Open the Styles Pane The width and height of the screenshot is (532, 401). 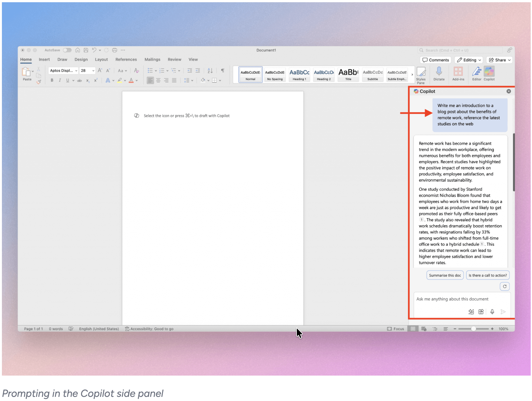click(421, 74)
